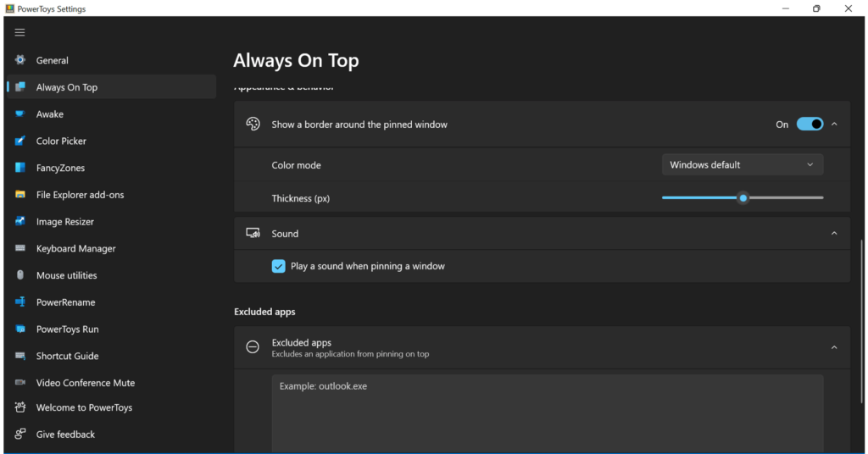Screen dimensions: 868x454
Task: Collapse the border settings chevron
Action: click(834, 124)
